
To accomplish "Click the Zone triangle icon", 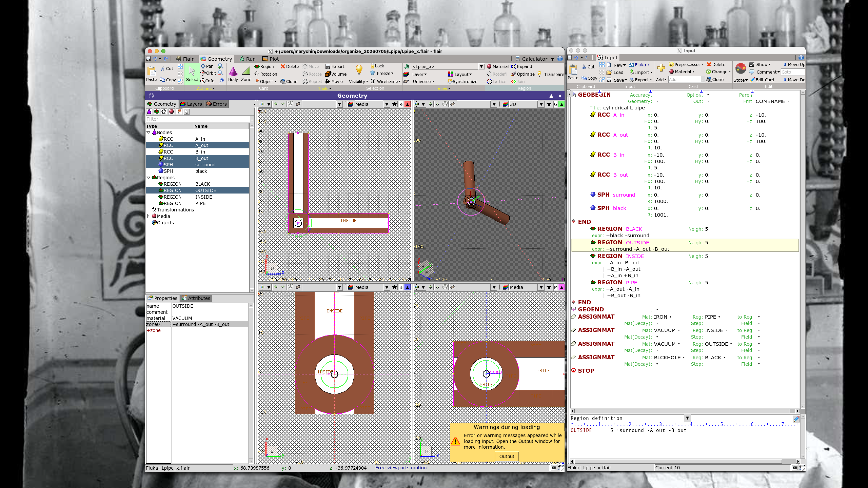I will click(246, 74).
